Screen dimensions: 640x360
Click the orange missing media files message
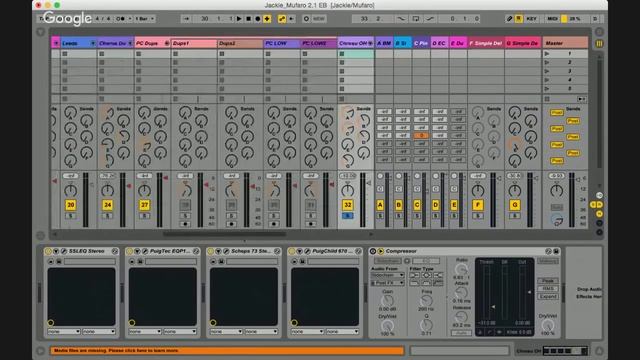tap(227, 350)
